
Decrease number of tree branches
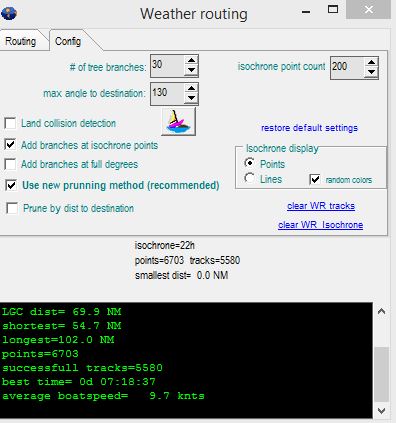(x=191, y=70)
